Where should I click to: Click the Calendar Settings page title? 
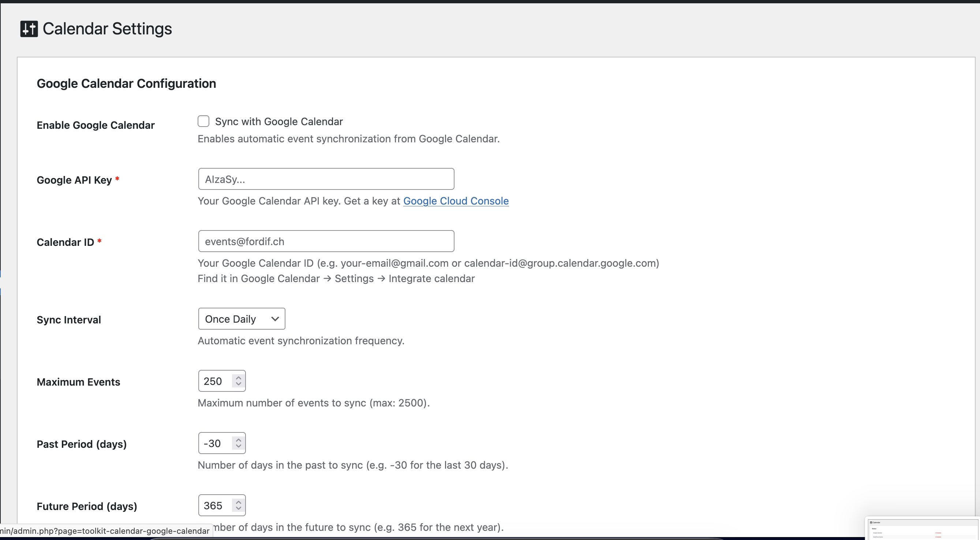click(x=107, y=29)
